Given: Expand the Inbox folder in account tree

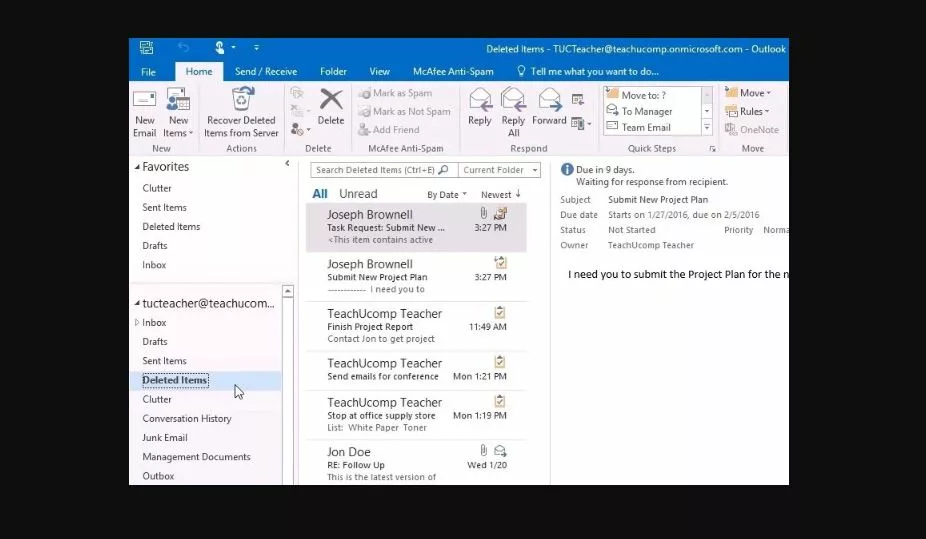Looking at the screenshot, I should 137,322.
